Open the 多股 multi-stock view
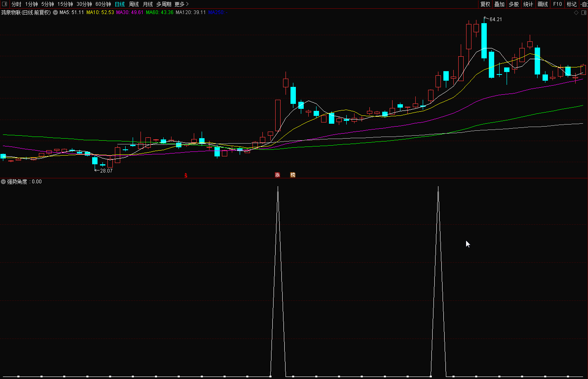The image size is (588, 379). (514, 4)
